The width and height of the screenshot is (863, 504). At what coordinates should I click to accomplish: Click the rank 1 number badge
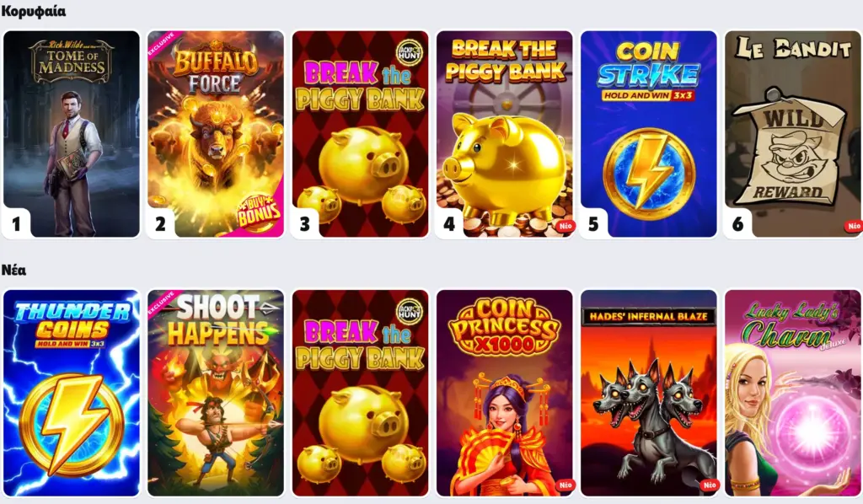pyautogui.click(x=17, y=224)
